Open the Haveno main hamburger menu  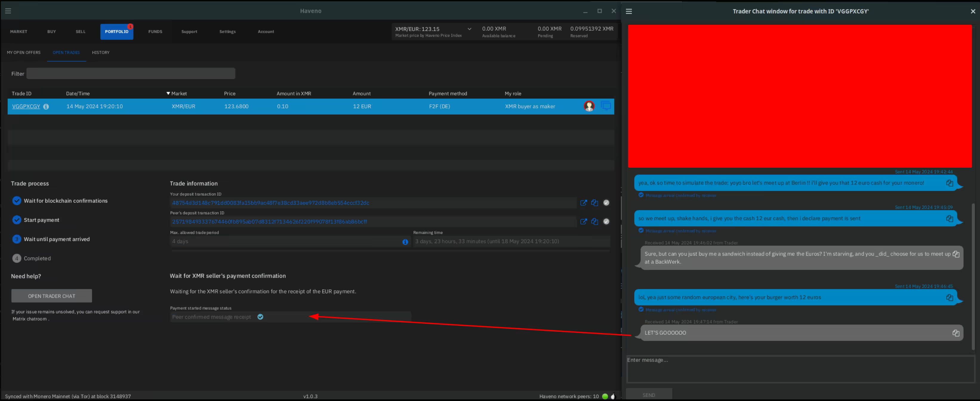coord(8,11)
